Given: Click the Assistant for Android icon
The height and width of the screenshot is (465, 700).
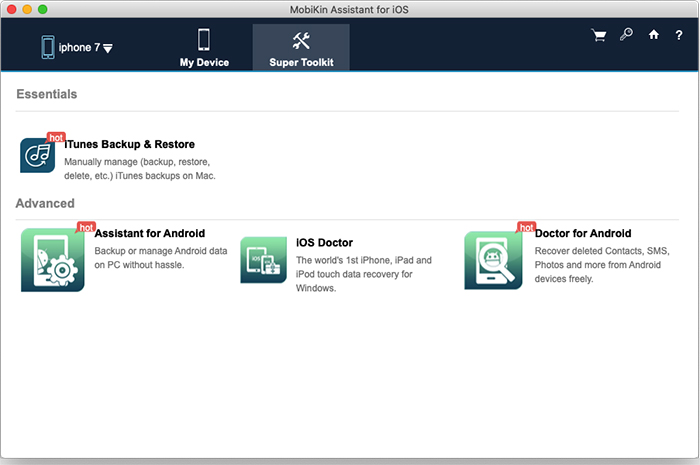Looking at the screenshot, I should click(x=53, y=260).
